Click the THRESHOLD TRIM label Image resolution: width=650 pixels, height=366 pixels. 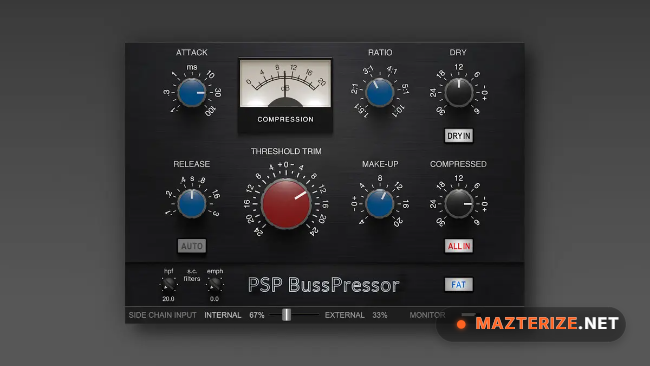click(286, 151)
